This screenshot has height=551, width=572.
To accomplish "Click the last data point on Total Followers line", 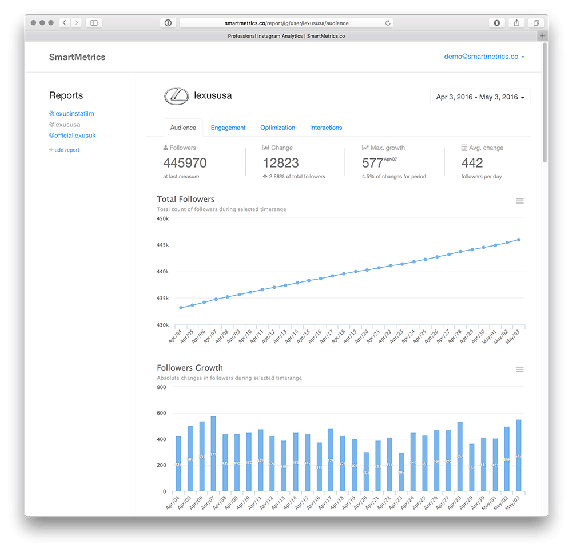I will coord(518,240).
